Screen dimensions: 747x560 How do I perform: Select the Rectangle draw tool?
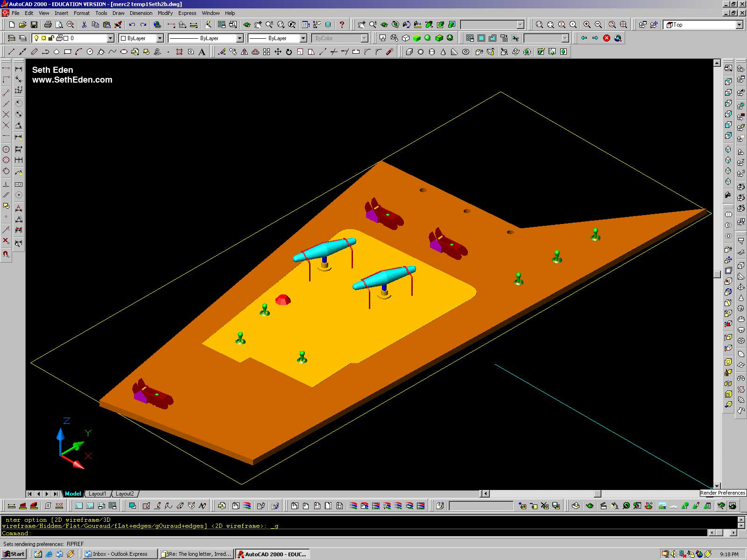pyautogui.click(x=67, y=52)
